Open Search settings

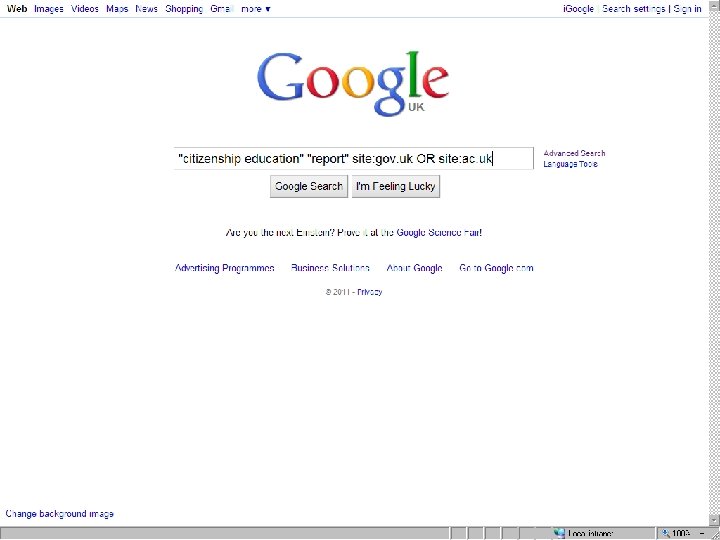(x=634, y=9)
